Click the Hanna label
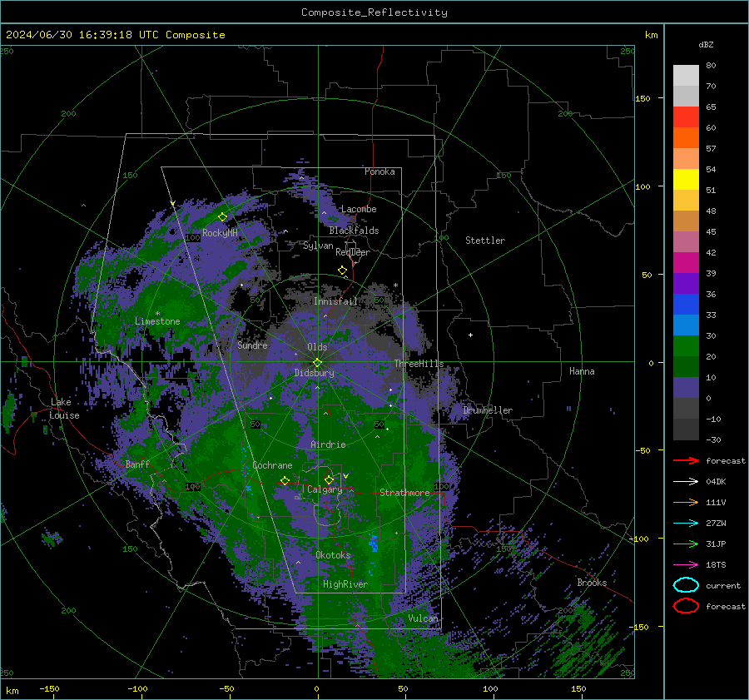Screen dimensions: 749x700 582,370
